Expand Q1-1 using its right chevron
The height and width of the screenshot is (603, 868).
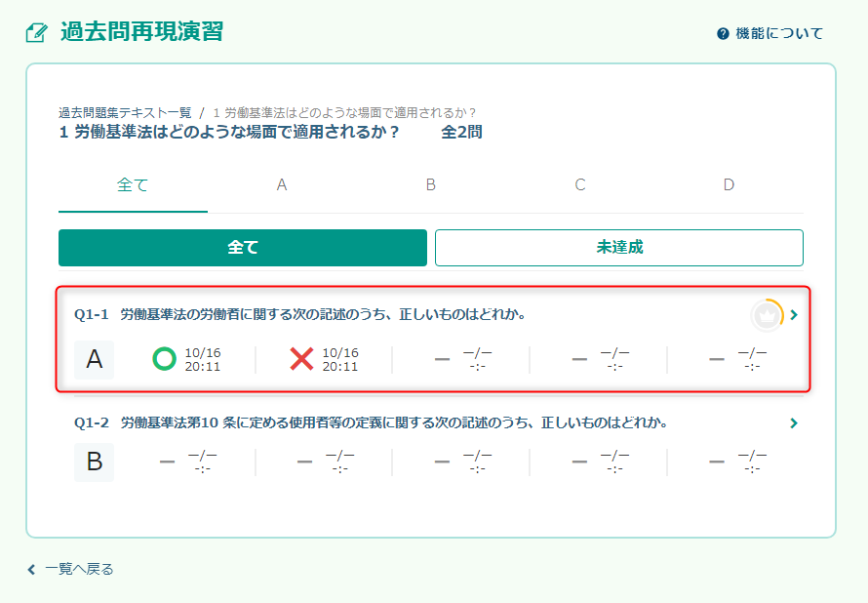click(x=795, y=315)
